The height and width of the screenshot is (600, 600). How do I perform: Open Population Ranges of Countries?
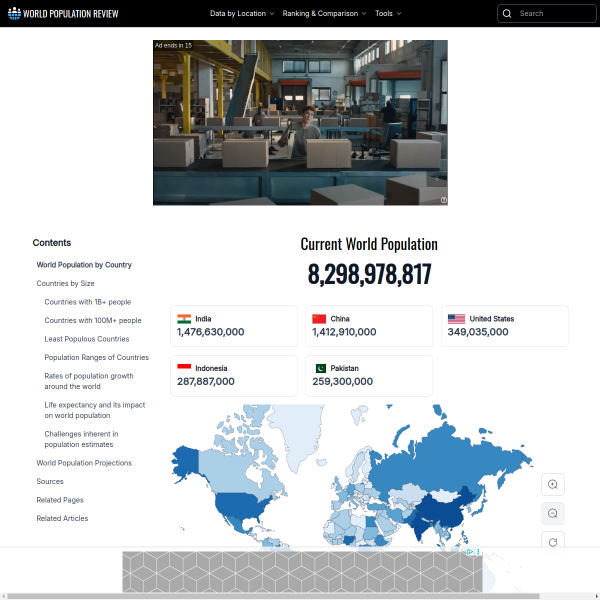96,357
